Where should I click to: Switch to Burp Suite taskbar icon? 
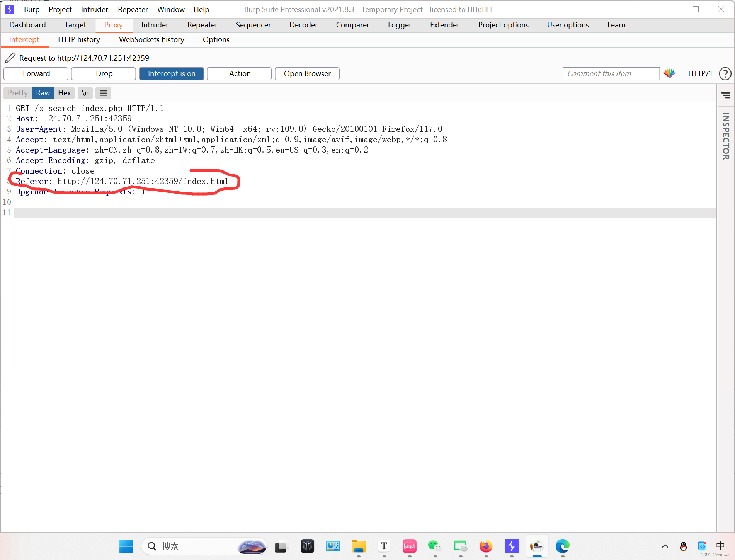[x=511, y=546]
